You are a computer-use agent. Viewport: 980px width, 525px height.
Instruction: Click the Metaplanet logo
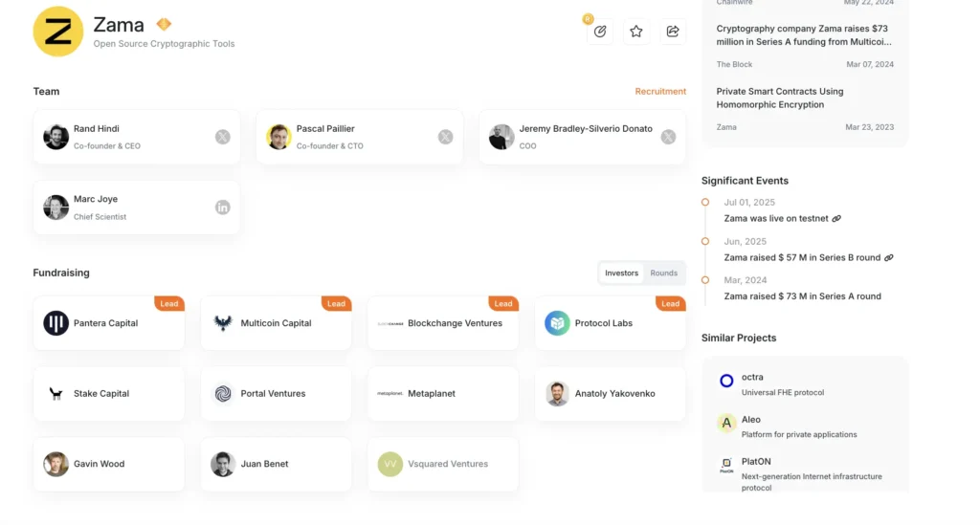[390, 394]
